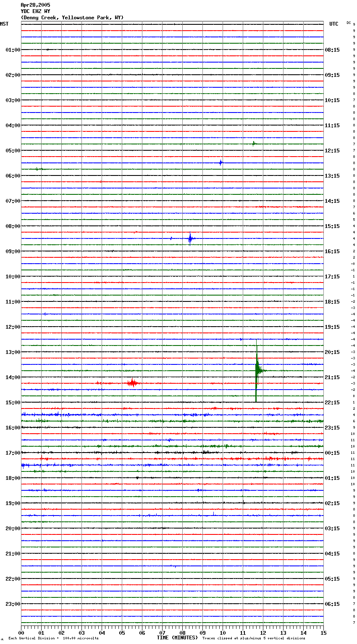The image size is (357, 644).
Task: Click the DC column header at far right
Action: click(x=349, y=23)
